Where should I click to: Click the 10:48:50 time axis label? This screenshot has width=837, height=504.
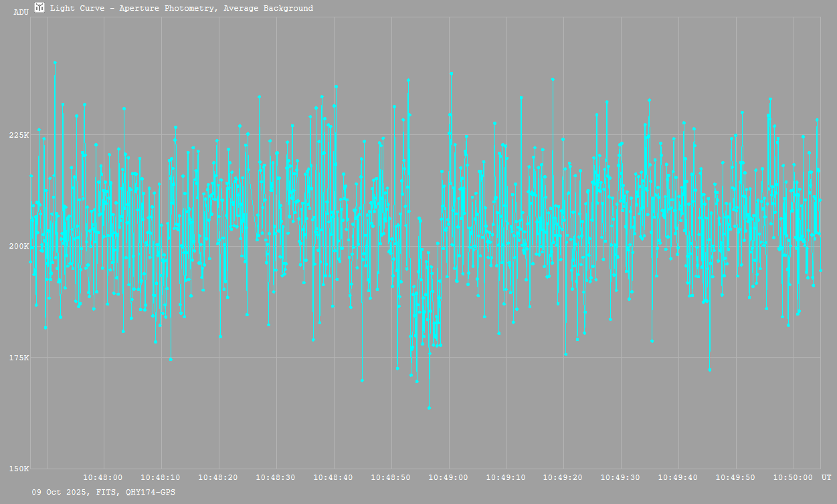coord(391,477)
